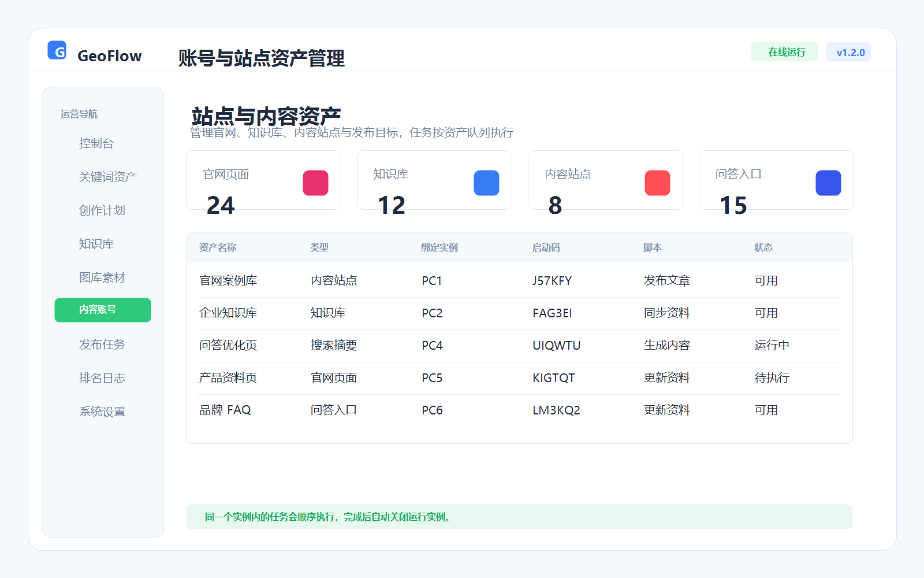Click the 待执行 status cell
The height and width of the screenshot is (578, 924).
click(772, 378)
